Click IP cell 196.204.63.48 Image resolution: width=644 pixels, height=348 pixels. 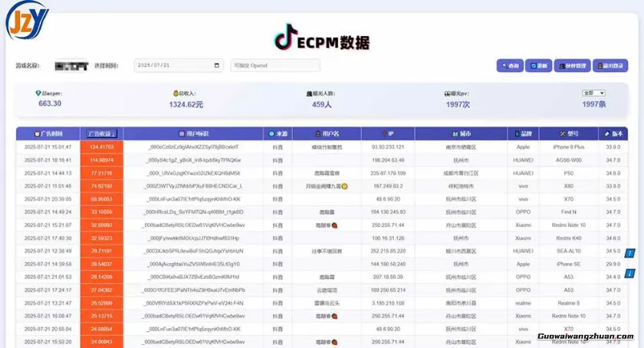[x=388, y=160]
